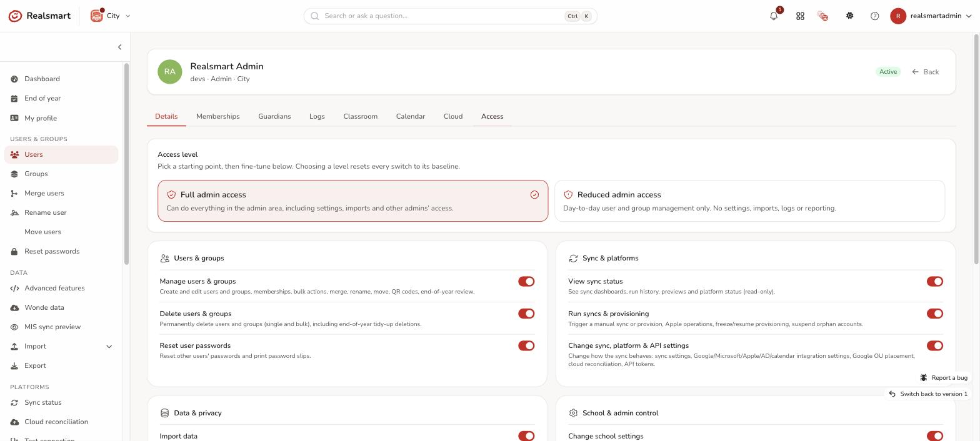Switch to the Memberships tab
Viewport: 980px width, 441px height.
[217, 116]
